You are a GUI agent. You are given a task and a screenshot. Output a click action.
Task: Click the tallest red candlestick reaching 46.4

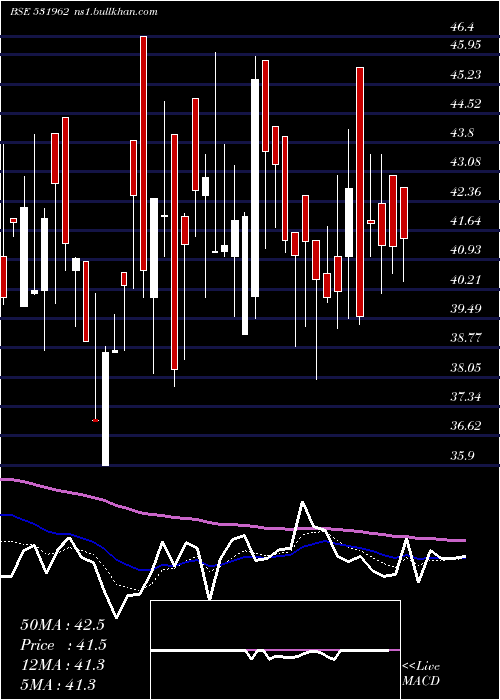pyautogui.click(x=143, y=153)
